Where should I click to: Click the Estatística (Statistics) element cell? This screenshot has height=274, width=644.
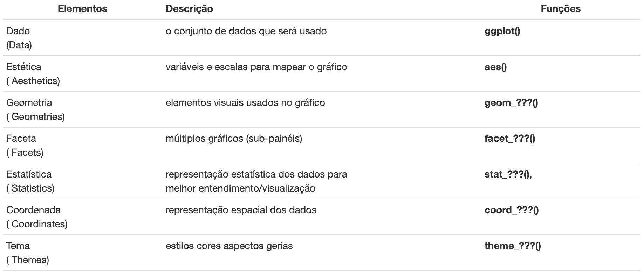coord(30,181)
